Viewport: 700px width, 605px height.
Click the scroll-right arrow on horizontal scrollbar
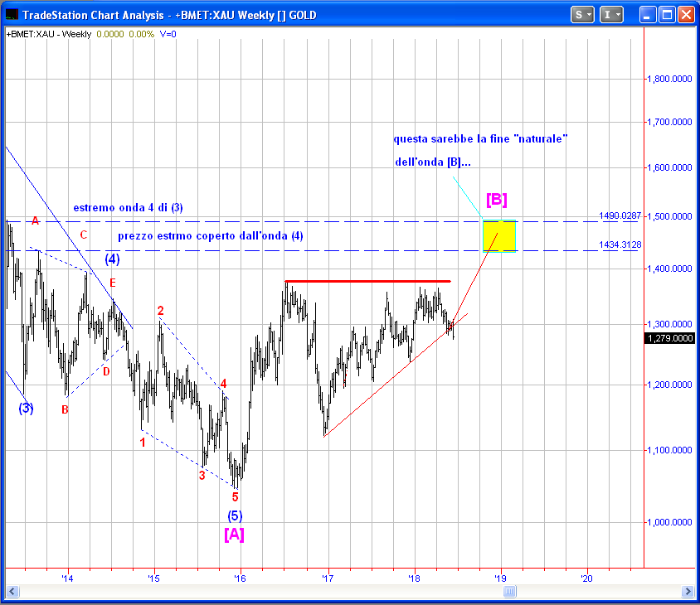click(x=688, y=592)
